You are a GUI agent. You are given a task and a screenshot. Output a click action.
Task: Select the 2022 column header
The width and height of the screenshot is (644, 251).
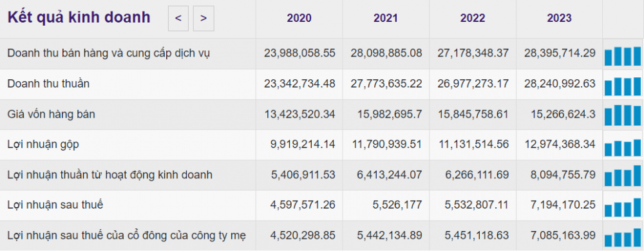472,19
